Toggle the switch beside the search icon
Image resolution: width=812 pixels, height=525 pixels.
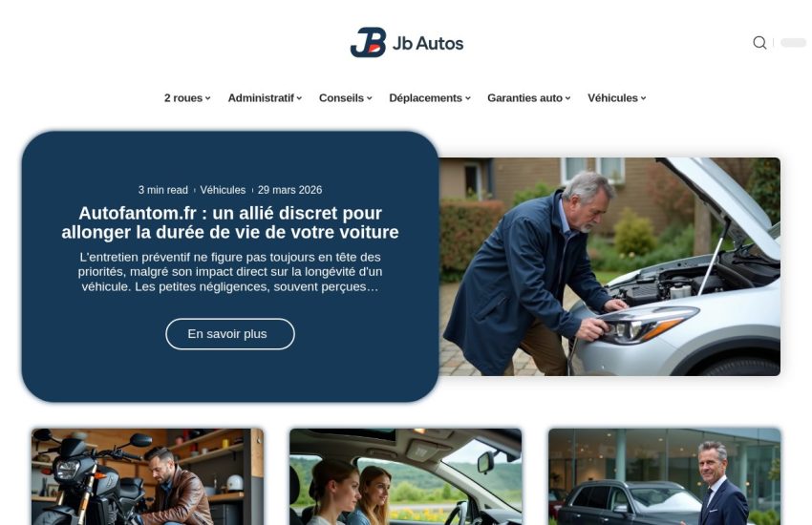(x=793, y=42)
